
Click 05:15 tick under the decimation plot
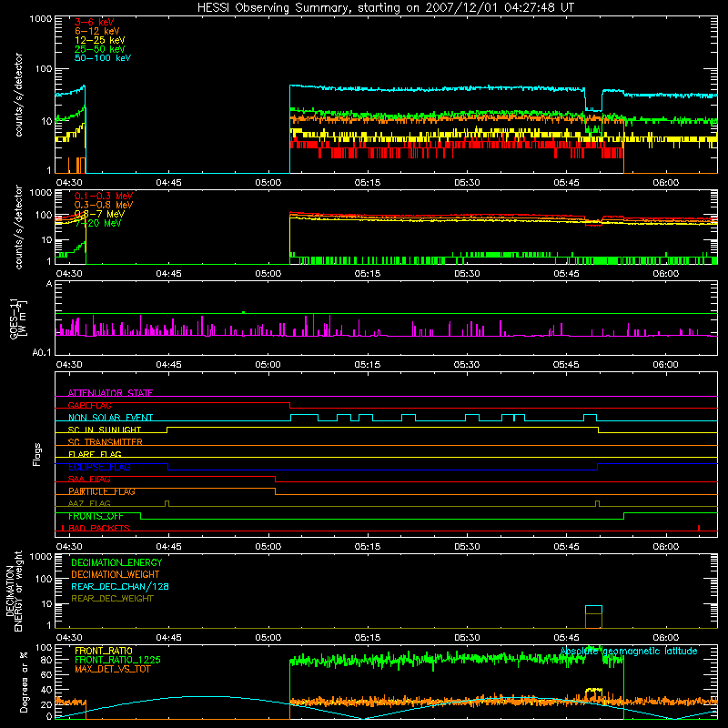click(x=368, y=638)
